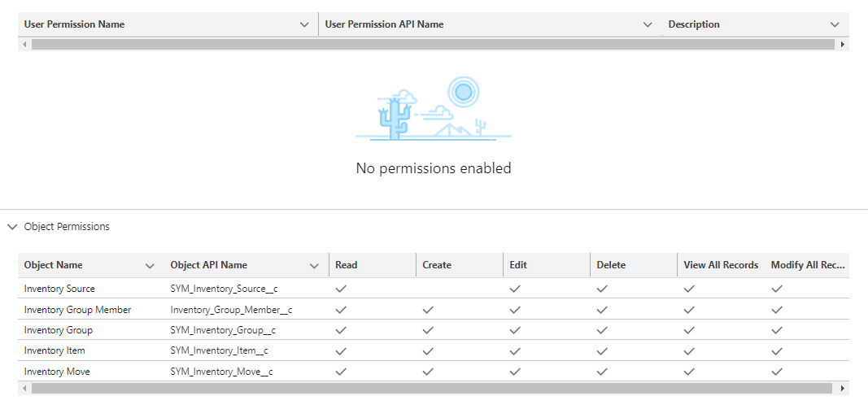Click right arrow of lower table scrollbar
868x409 pixels.
click(x=843, y=389)
